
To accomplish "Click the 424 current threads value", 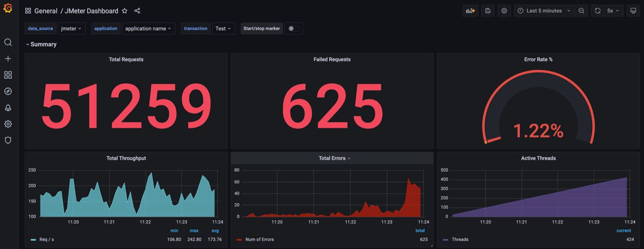I will 630,239.
